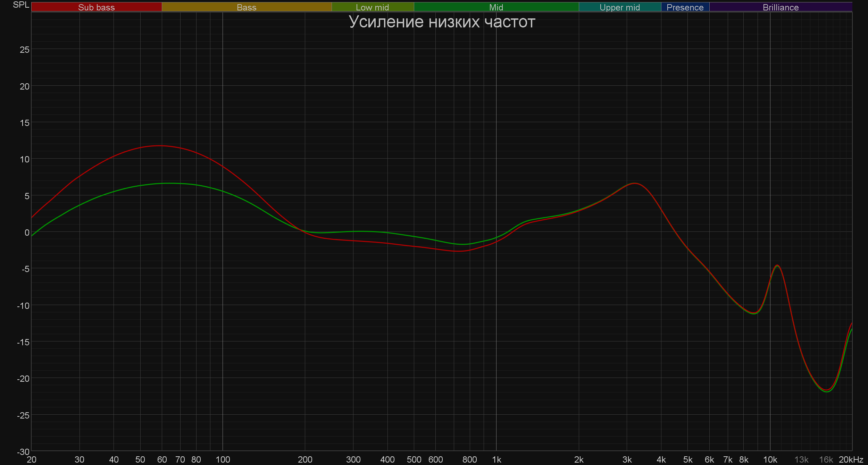Click the sharp peak near 10k
This screenshot has width=868, height=465.
[777, 265]
